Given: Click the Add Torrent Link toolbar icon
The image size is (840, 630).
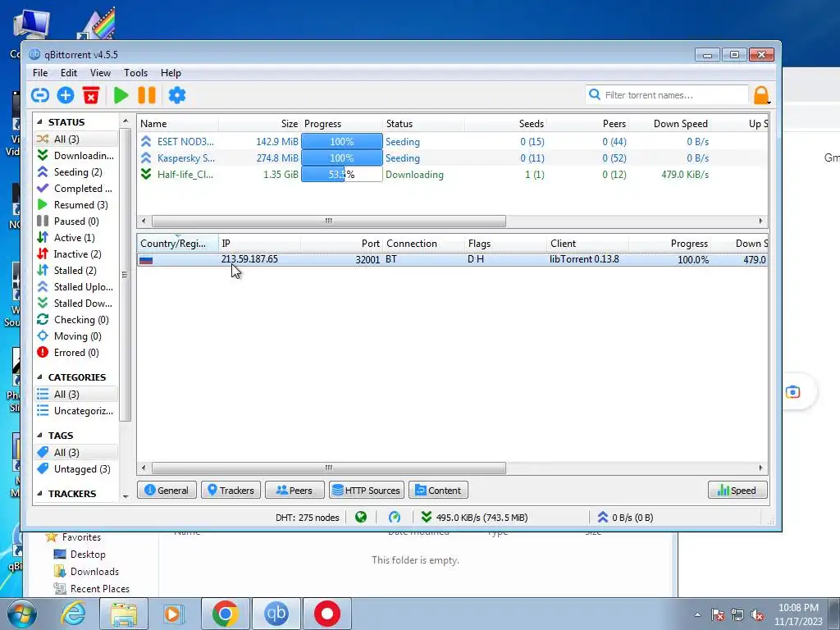Looking at the screenshot, I should point(40,95).
